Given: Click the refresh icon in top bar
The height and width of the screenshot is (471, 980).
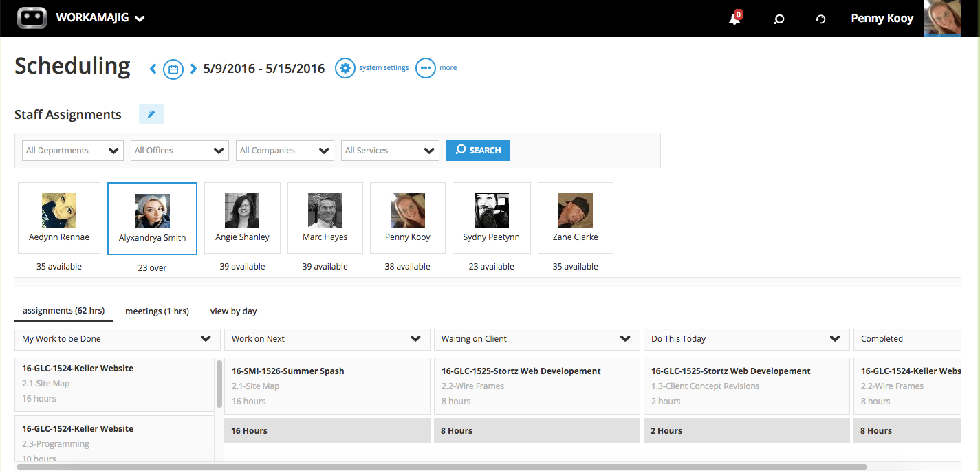Looking at the screenshot, I should (x=820, y=19).
